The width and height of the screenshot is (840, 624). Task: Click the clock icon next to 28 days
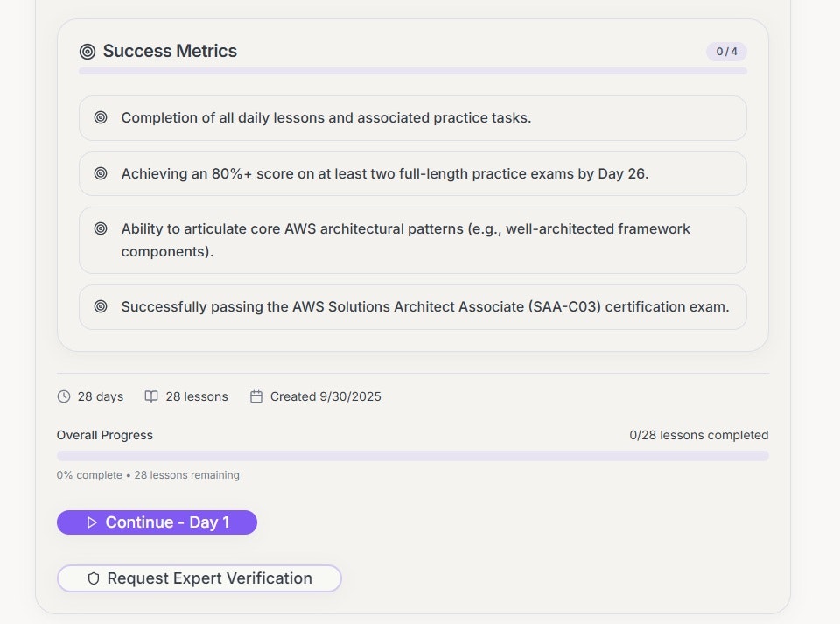(x=64, y=396)
